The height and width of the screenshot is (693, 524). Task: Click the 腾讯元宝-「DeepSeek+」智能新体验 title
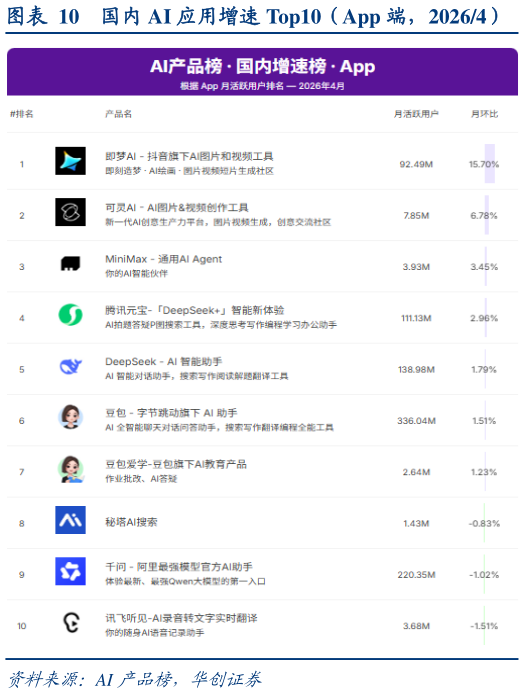pyautogui.click(x=194, y=310)
